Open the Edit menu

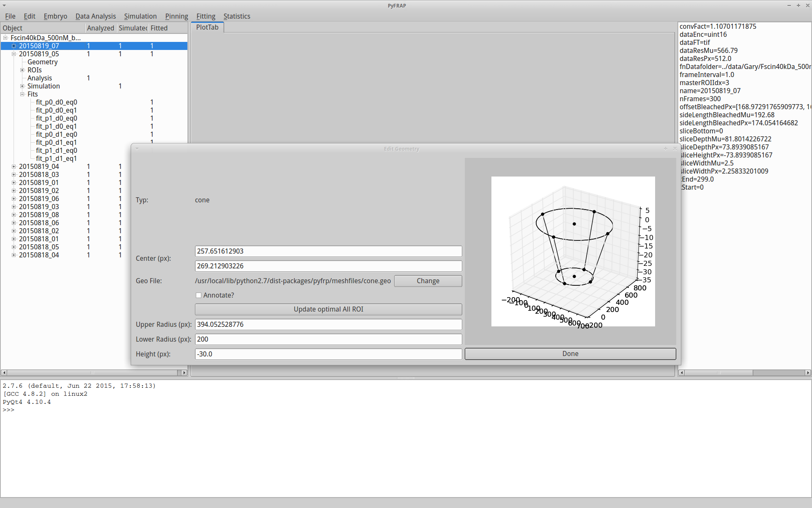coord(30,16)
